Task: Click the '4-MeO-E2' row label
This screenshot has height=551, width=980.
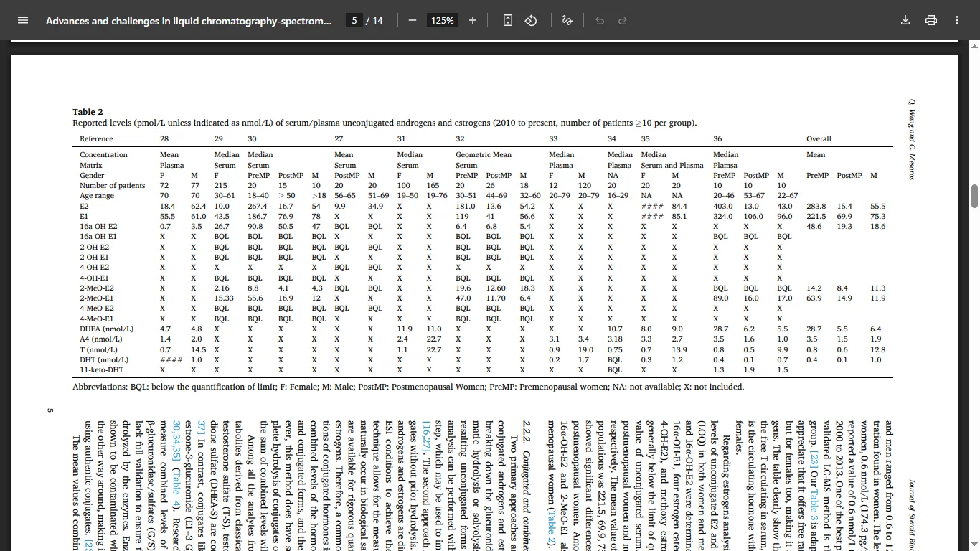Action: 97,309
